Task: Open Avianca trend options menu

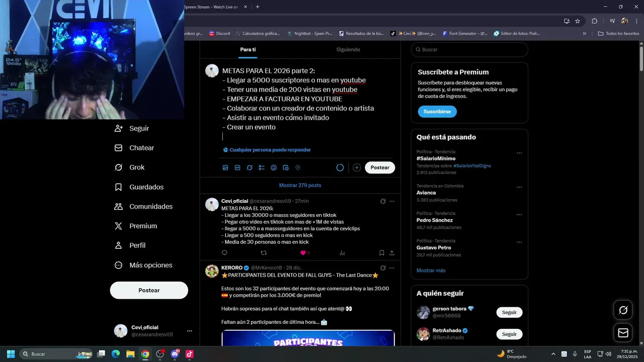Action: (x=519, y=187)
